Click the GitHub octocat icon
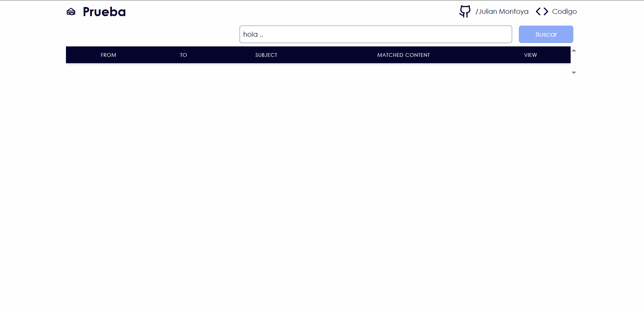 (465, 11)
